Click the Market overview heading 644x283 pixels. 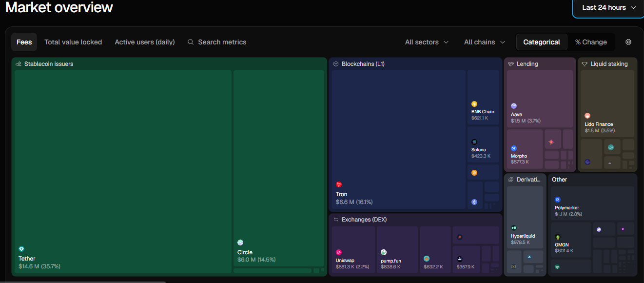tap(59, 7)
